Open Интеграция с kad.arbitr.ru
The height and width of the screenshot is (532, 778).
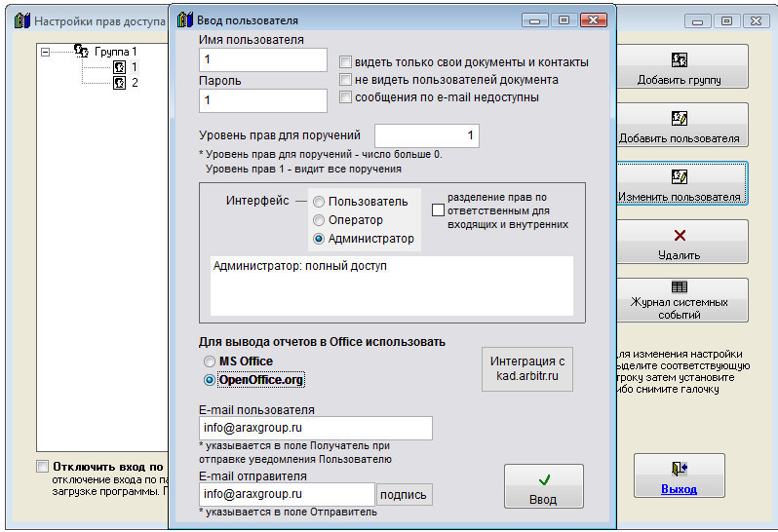pyautogui.click(x=527, y=369)
